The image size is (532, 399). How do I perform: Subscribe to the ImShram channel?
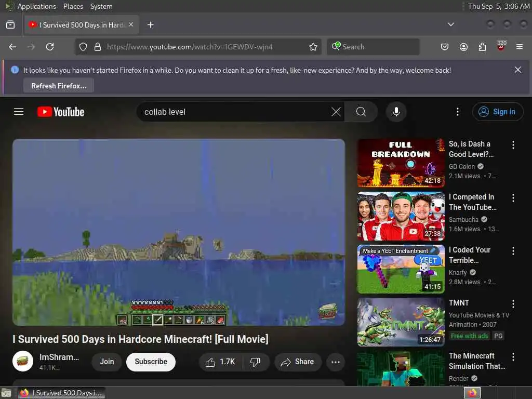tap(151, 362)
